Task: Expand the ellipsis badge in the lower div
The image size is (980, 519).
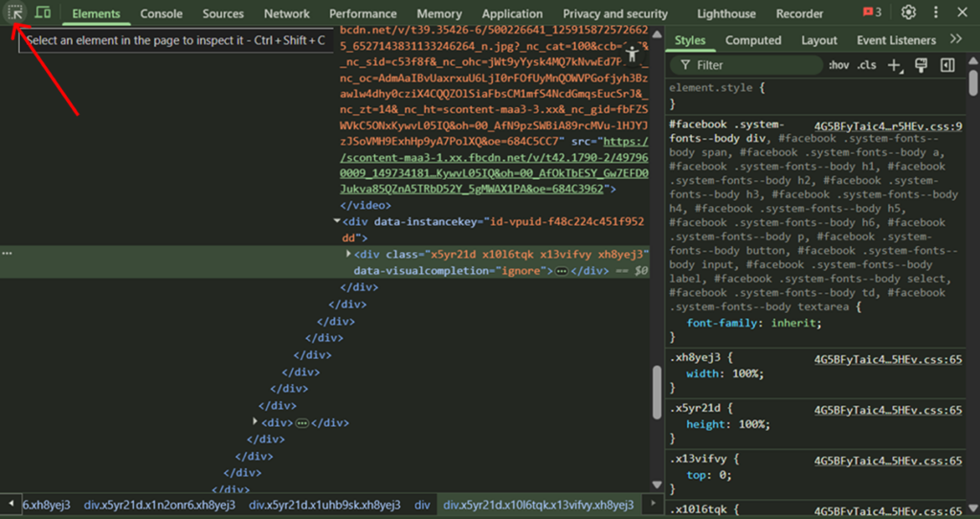Action: pyautogui.click(x=301, y=423)
